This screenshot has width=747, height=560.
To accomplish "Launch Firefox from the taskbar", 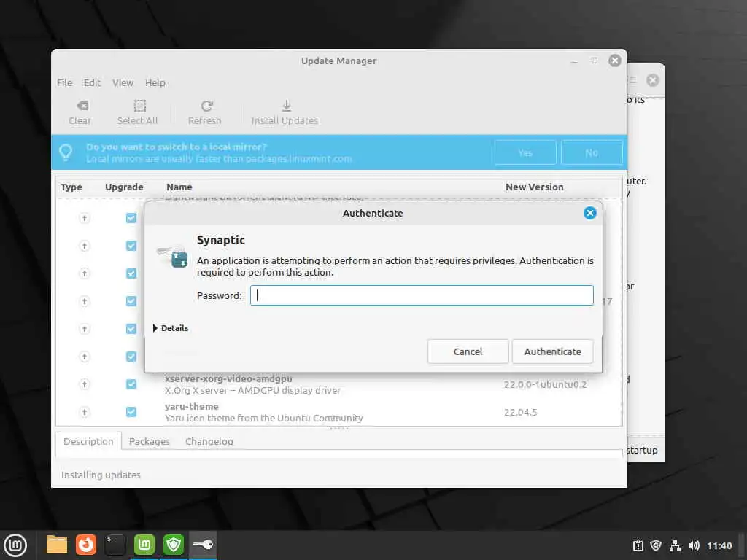I will click(86, 545).
